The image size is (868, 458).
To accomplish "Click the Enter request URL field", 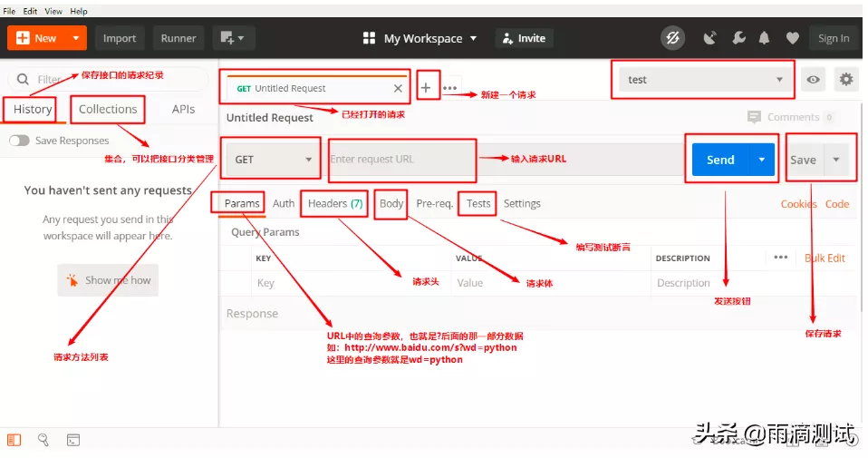I will pos(501,160).
